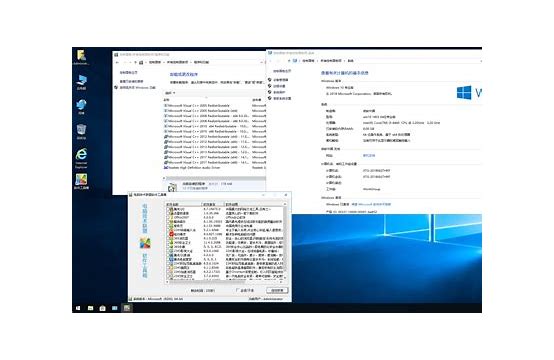Read the Microsoft Software License Terms link
554x360 pixels.
click(371, 204)
